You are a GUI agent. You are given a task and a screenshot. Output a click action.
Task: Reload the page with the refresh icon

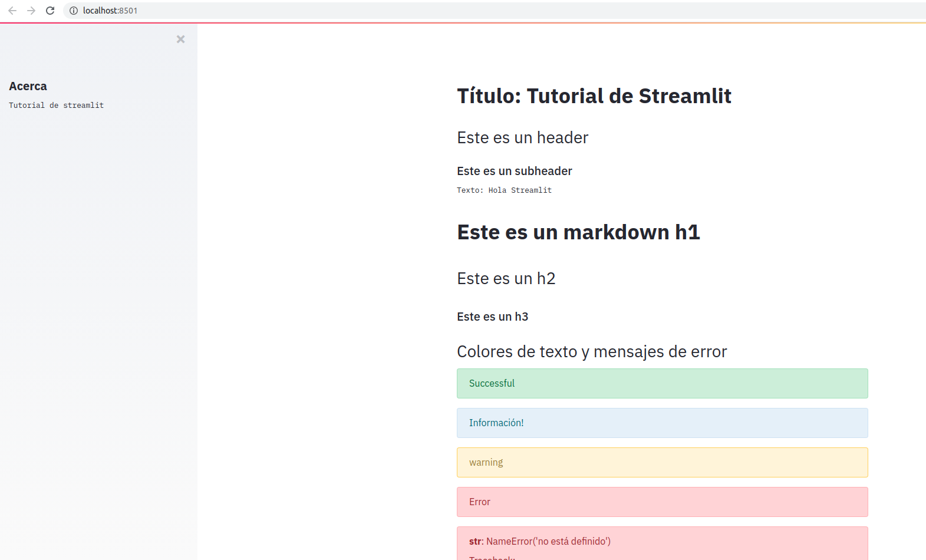pos(50,11)
